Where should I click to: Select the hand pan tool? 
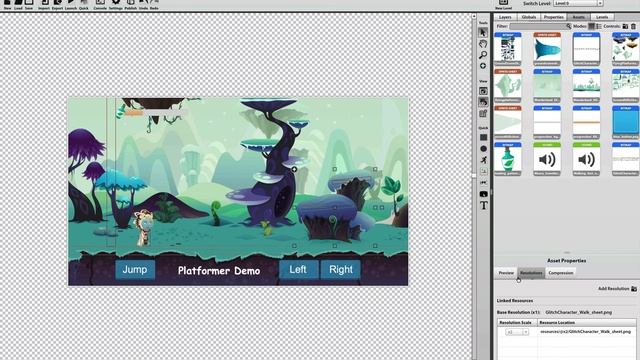coord(483,44)
